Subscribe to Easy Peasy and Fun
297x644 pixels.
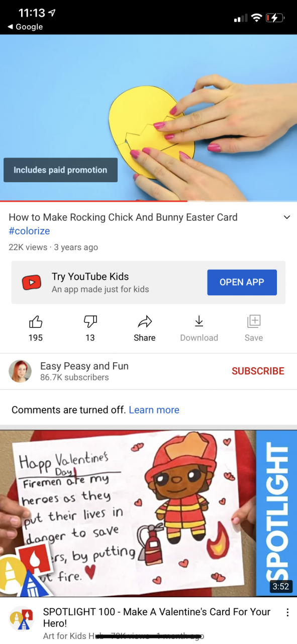click(258, 371)
